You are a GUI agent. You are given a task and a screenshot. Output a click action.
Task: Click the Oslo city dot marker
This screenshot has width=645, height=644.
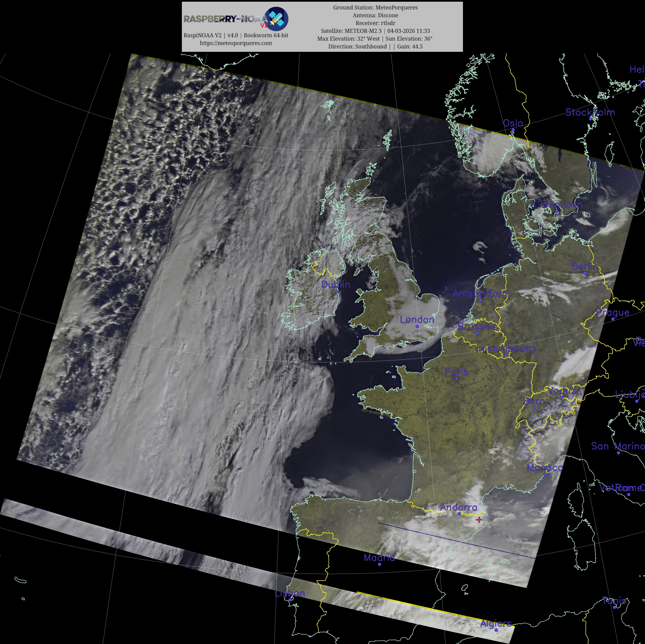(513, 130)
